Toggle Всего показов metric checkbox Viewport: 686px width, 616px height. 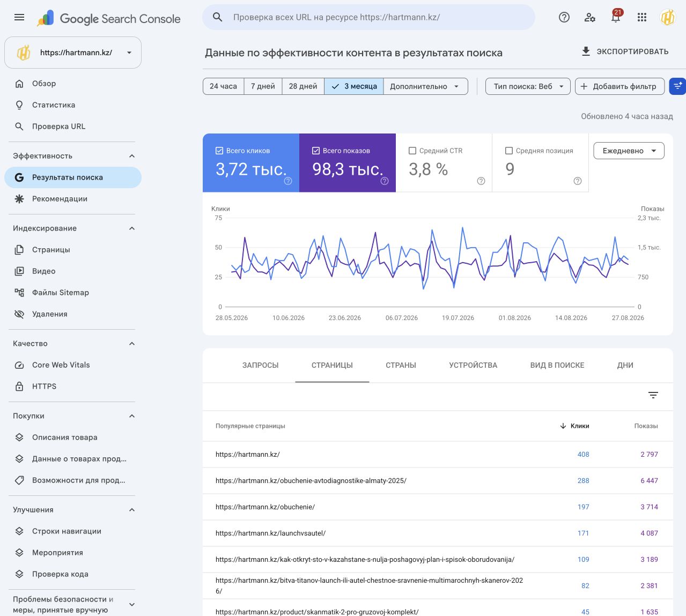[316, 151]
